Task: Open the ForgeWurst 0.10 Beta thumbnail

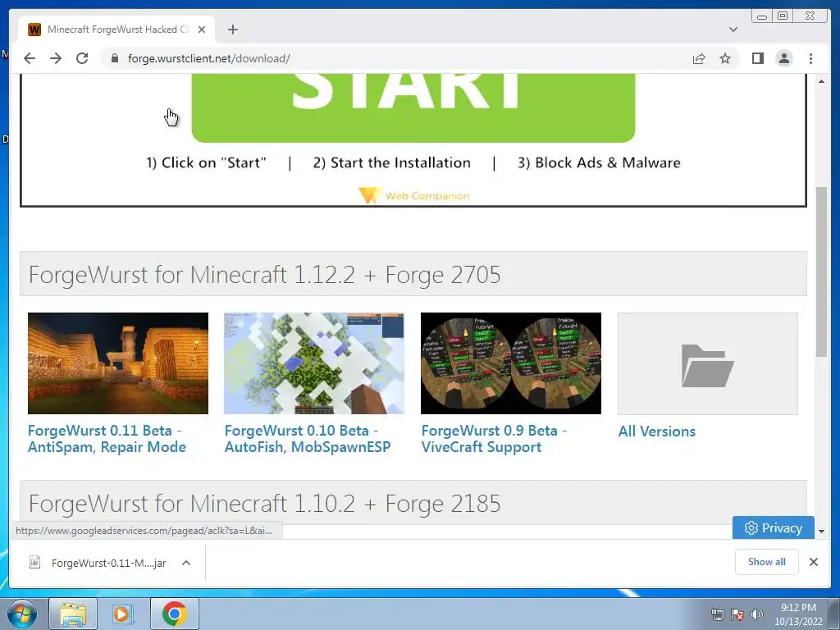Action: (314, 363)
